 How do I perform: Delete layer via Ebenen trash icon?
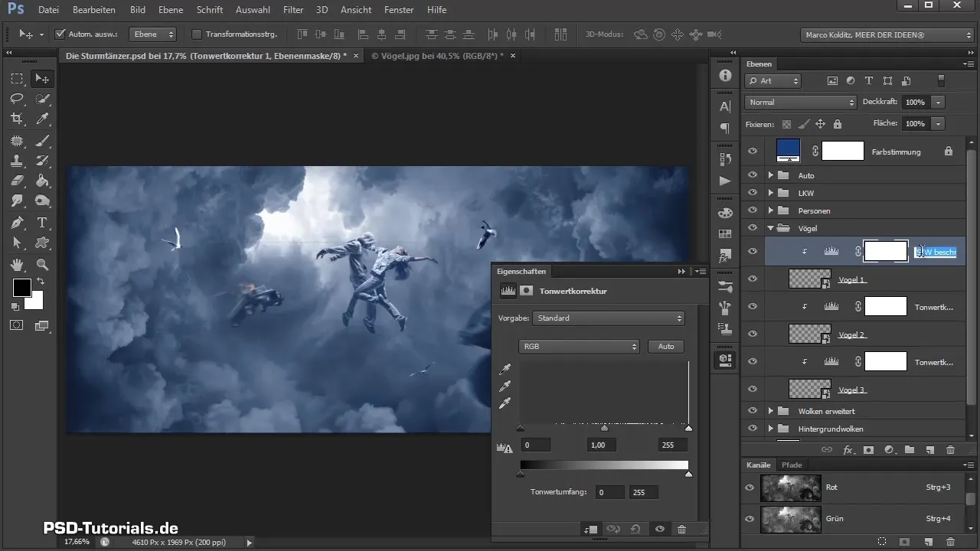tap(951, 451)
